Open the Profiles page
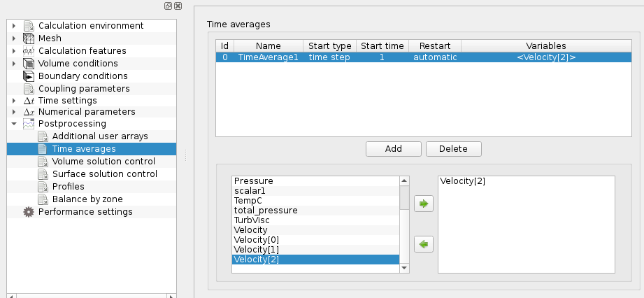Screen dimensions: 644x298 68,187
